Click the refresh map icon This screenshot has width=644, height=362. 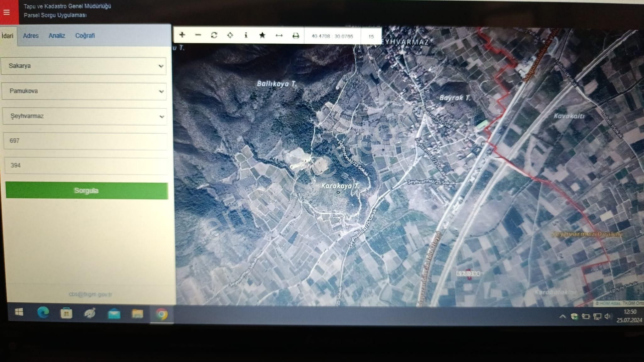[x=214, y=35]
